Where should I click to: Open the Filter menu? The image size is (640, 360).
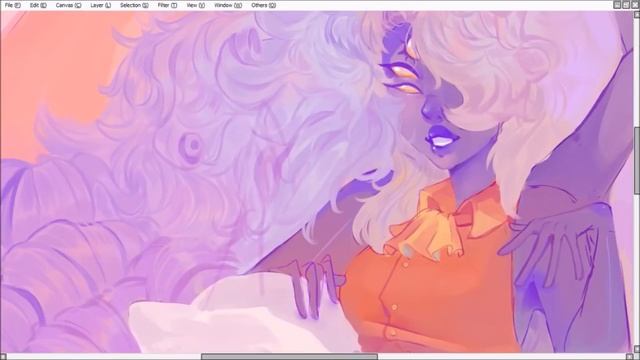click(x=167, y=5)
